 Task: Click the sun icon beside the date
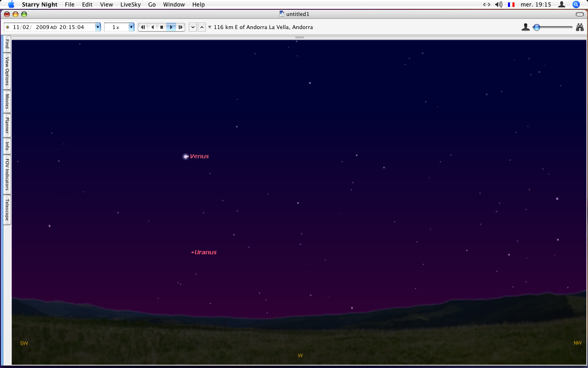(x=7, y=27)
